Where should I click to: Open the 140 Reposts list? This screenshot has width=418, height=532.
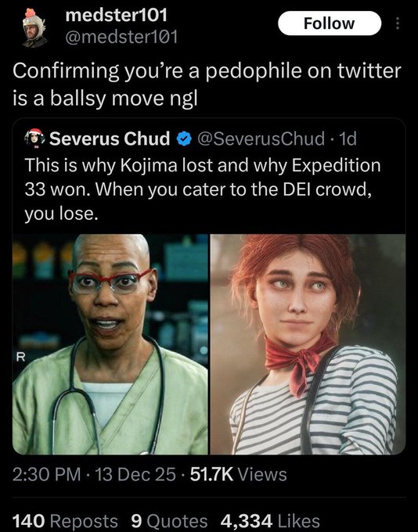(x=65, y=521)
